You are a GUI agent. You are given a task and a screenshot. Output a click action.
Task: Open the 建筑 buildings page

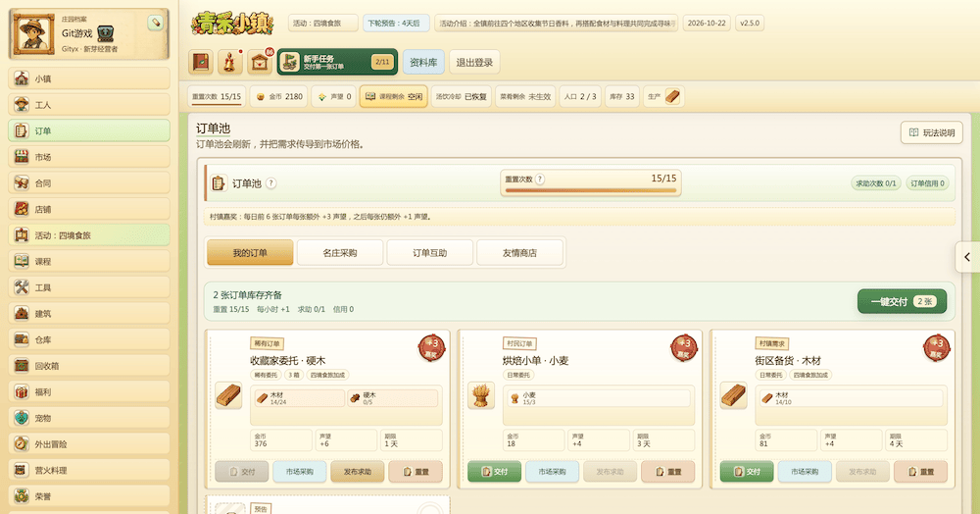89,314
